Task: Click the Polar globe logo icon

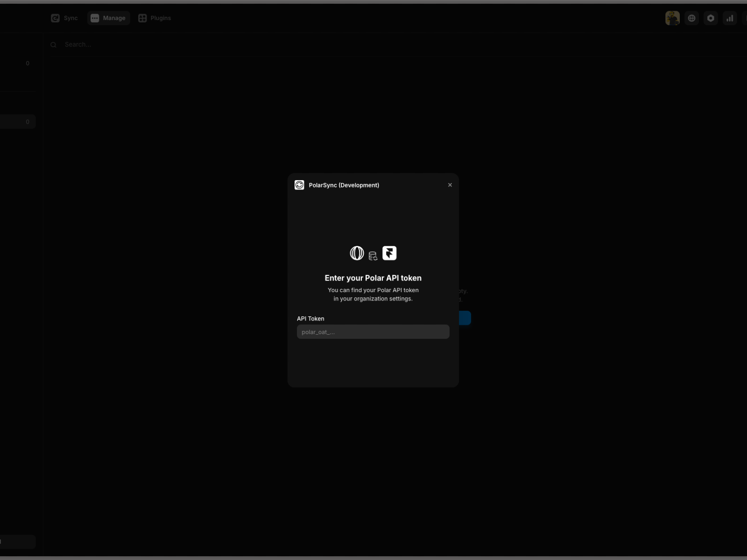Action: coord(357,253)
